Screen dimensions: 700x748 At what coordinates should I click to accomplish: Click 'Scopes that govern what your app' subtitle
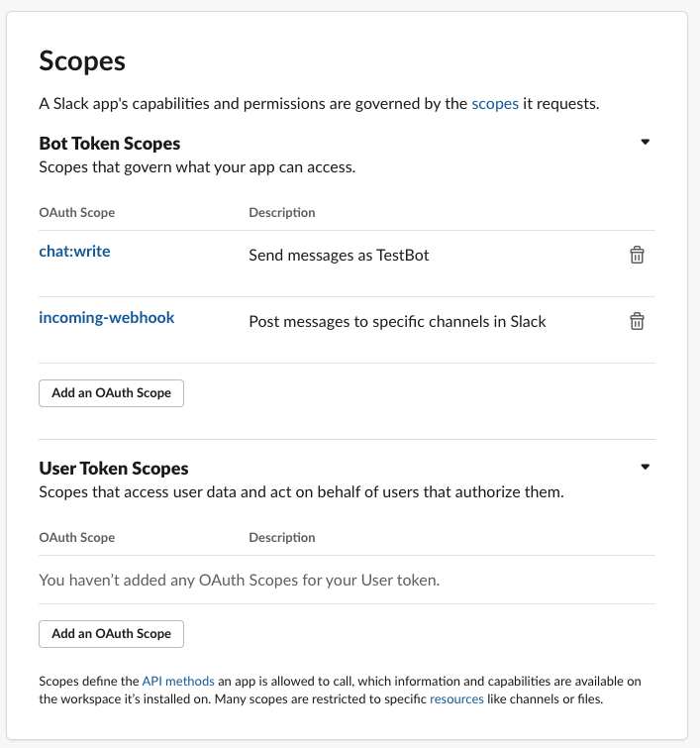[x=197, y=167]
